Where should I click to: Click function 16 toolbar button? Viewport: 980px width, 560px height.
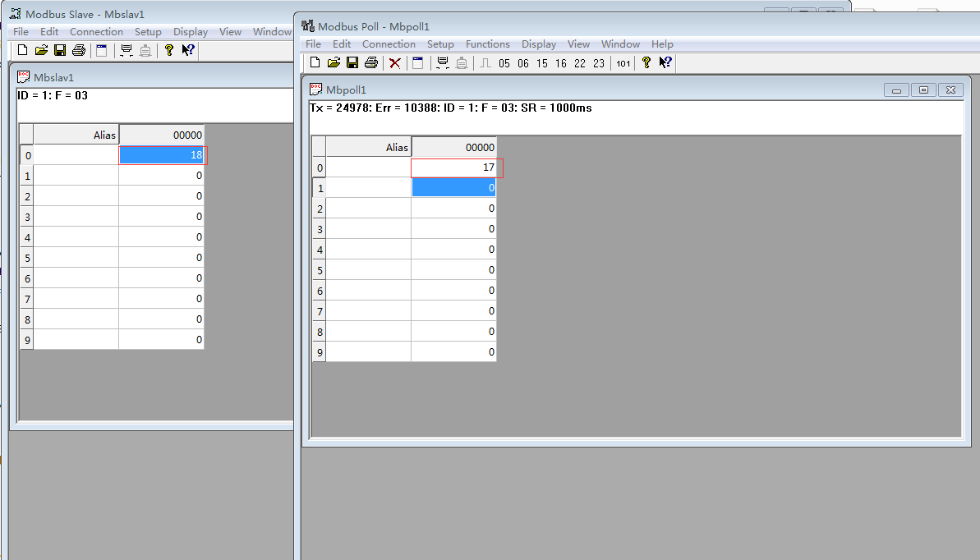click(x=560, y=63)
